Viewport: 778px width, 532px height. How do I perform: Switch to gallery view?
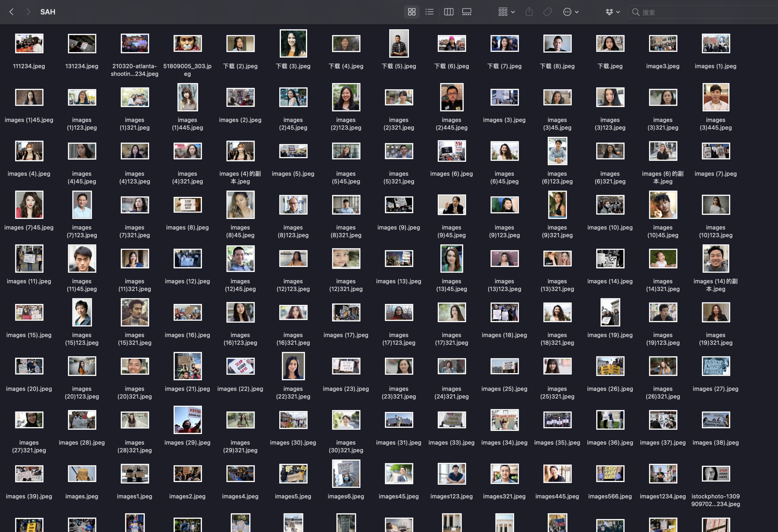467,12
